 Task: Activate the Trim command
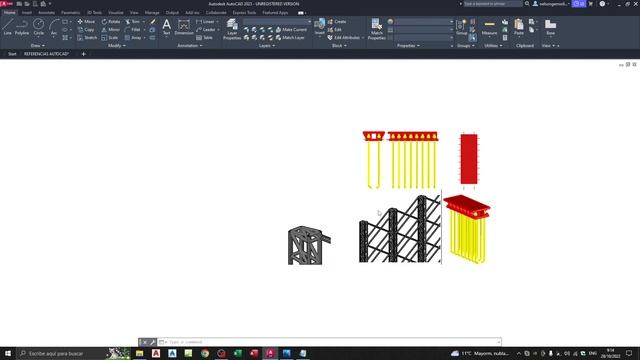(133, 21)
